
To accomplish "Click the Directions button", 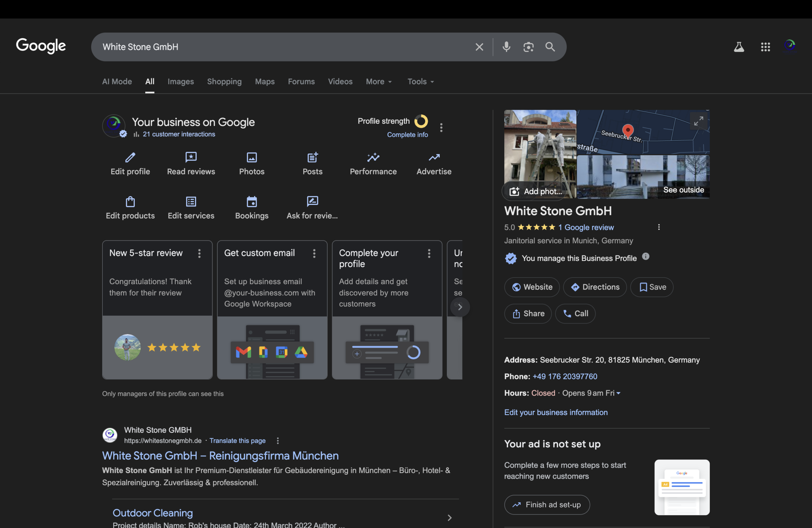I will tap(595, 287).
